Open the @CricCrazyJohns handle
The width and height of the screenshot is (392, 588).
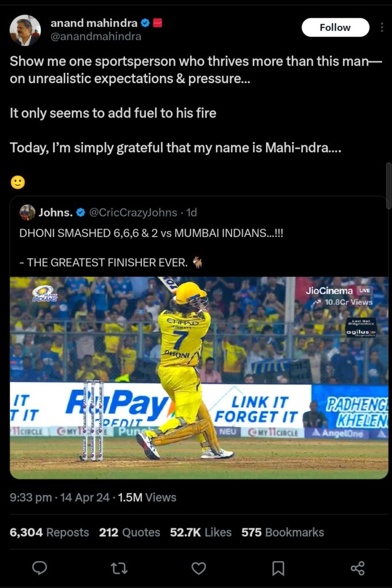coord(133,212)
